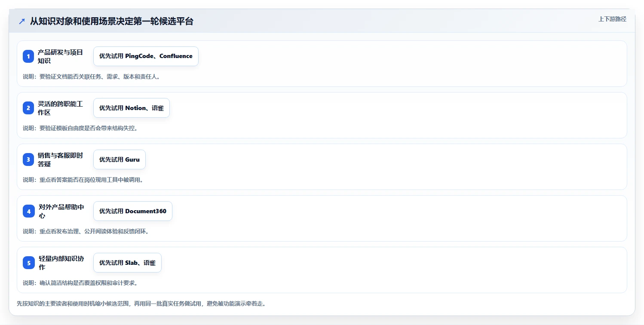644x325 pixels.
Task: Select the 优先试用 Document360 chip
Action: coord(133,211)
